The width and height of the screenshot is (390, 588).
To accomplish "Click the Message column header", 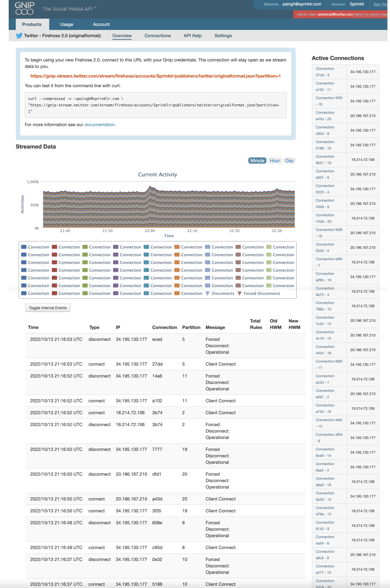I will click(215, 328).
